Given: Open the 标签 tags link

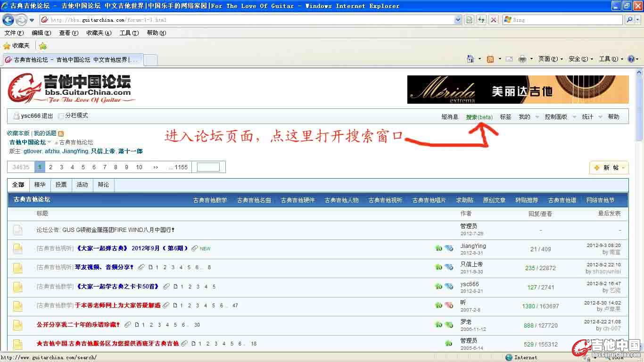Looking at the screenshot, I should click(x=506, y=117).
